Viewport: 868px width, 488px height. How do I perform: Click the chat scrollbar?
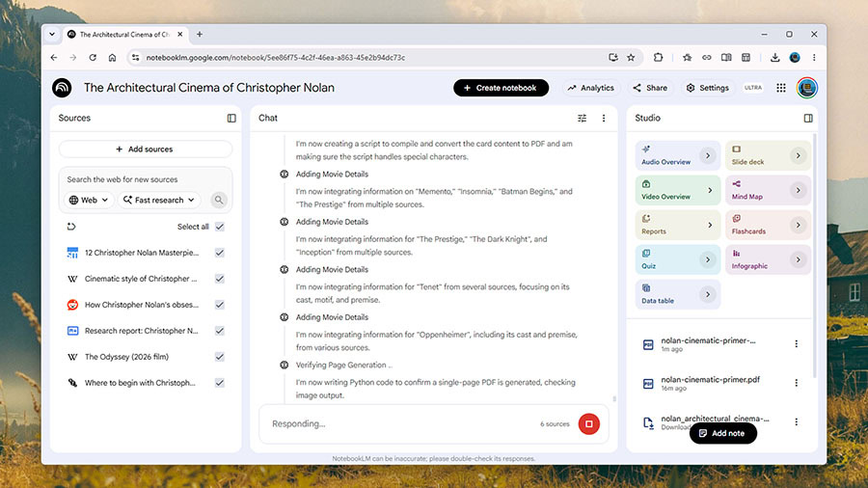tap(614, 398)
